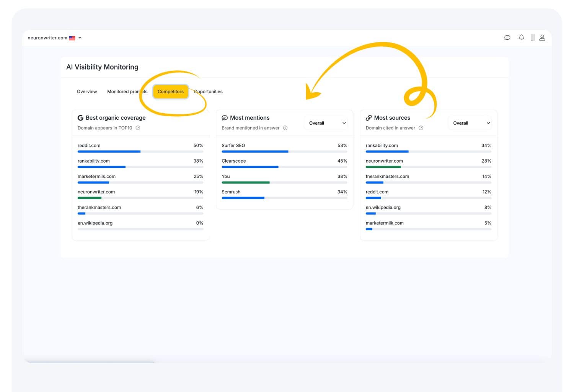Click the Surfer SEO progress bar
The image size is (574, 392).
(254, 151)
